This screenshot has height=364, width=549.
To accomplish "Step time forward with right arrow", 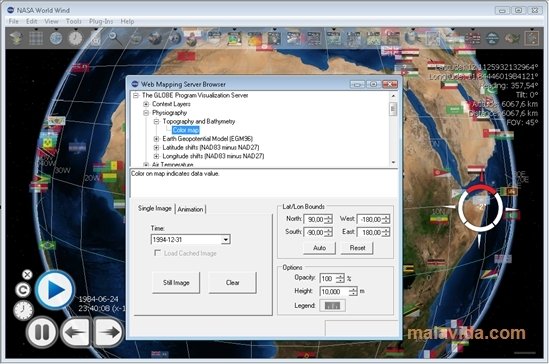I will point(108,332).
